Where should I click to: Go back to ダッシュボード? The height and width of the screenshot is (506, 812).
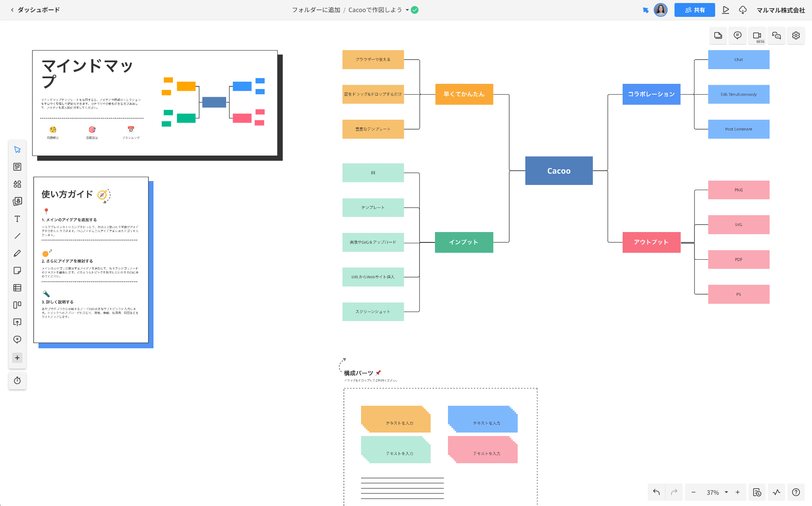(x=35, y=10)
